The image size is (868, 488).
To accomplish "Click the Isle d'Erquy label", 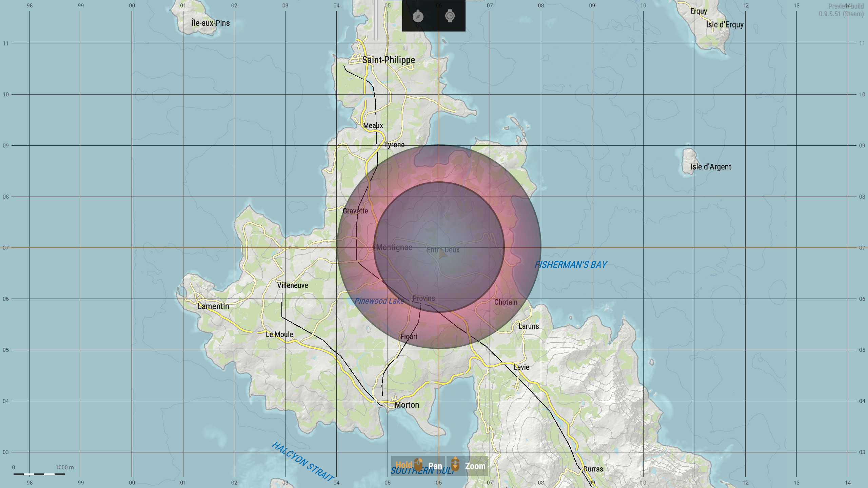I will (x=725, y=25).
